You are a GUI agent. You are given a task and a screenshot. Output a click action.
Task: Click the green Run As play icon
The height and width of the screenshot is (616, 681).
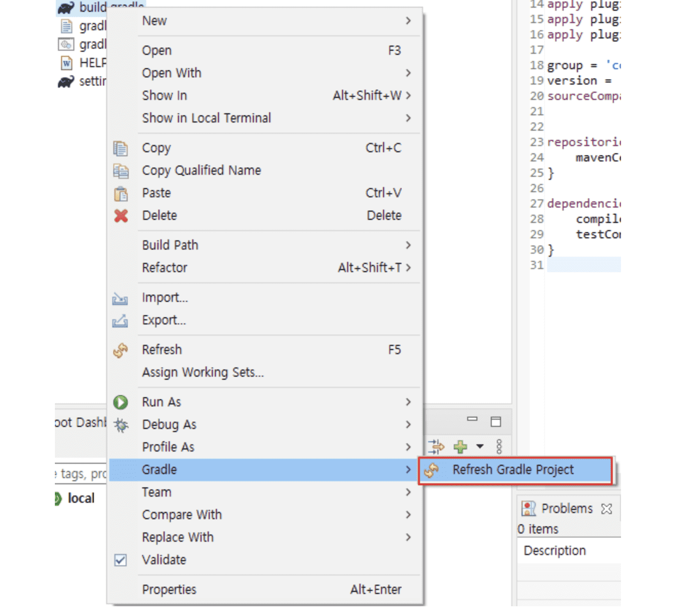coord(121,402)
